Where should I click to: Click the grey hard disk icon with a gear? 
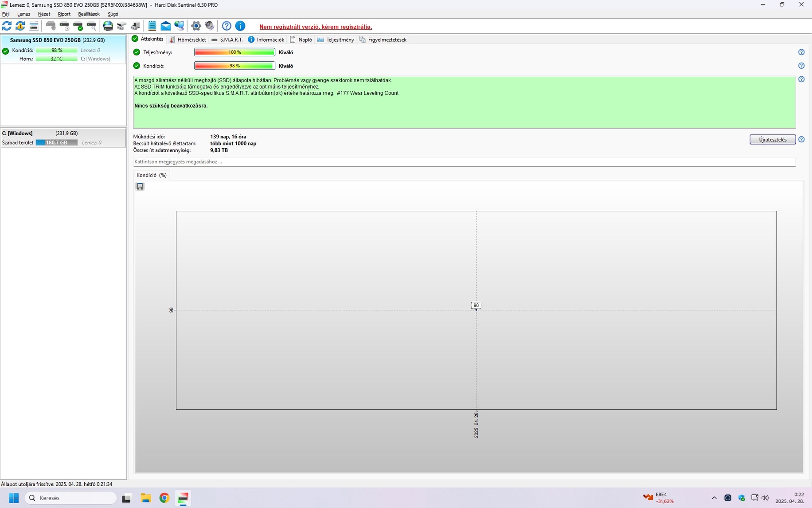coord(51,26)
